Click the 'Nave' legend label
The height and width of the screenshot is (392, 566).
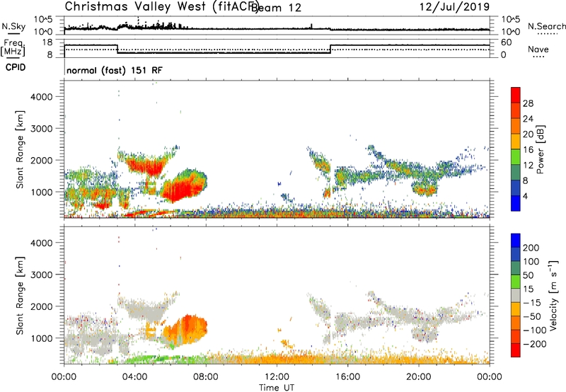click(538, 49)
